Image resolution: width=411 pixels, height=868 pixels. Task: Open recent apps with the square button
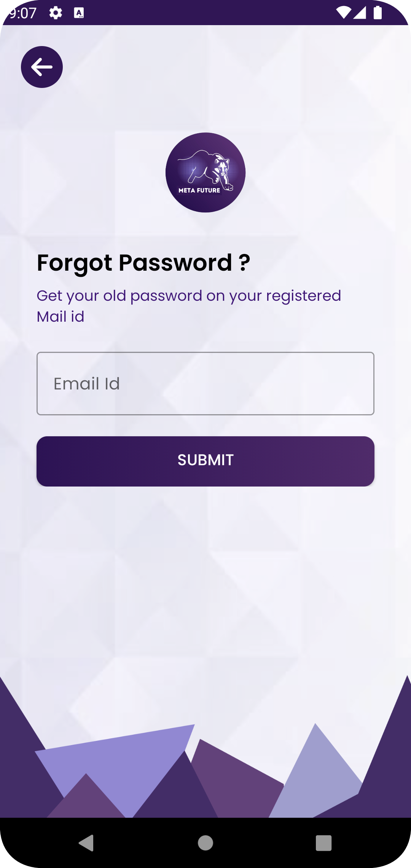[323, 843]
